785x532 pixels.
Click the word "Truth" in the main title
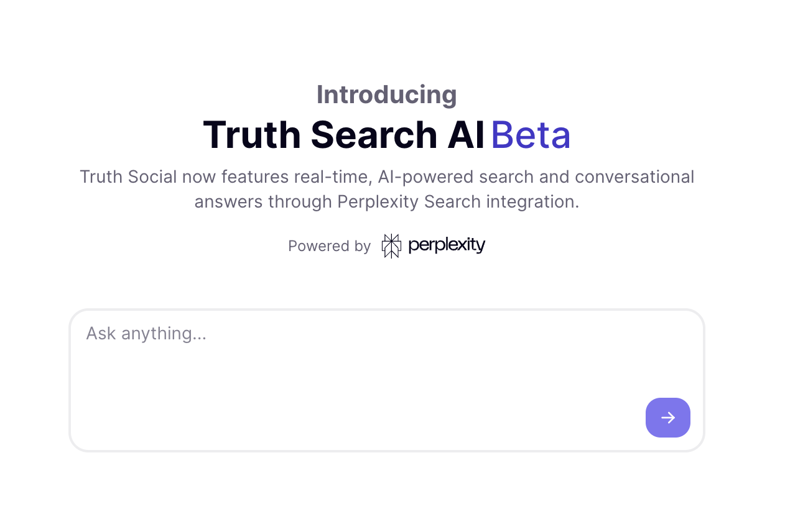[253, 135]
